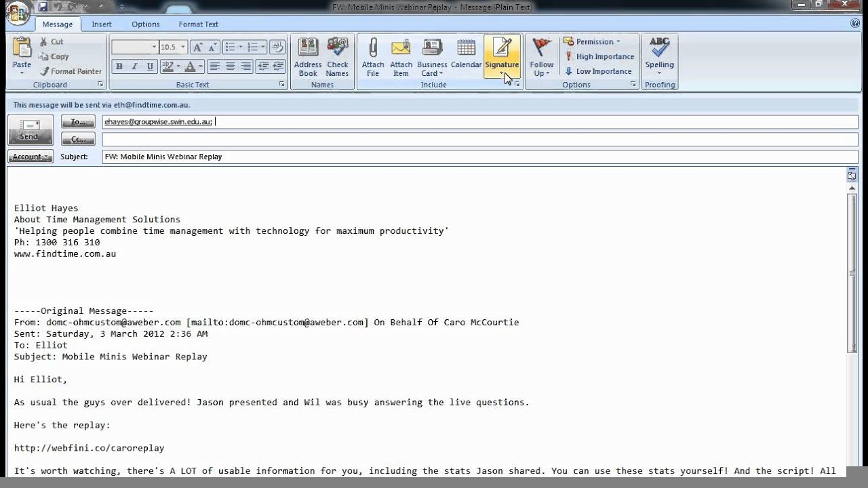
Task: Mark message as High Importance
Action: [599, 57]
